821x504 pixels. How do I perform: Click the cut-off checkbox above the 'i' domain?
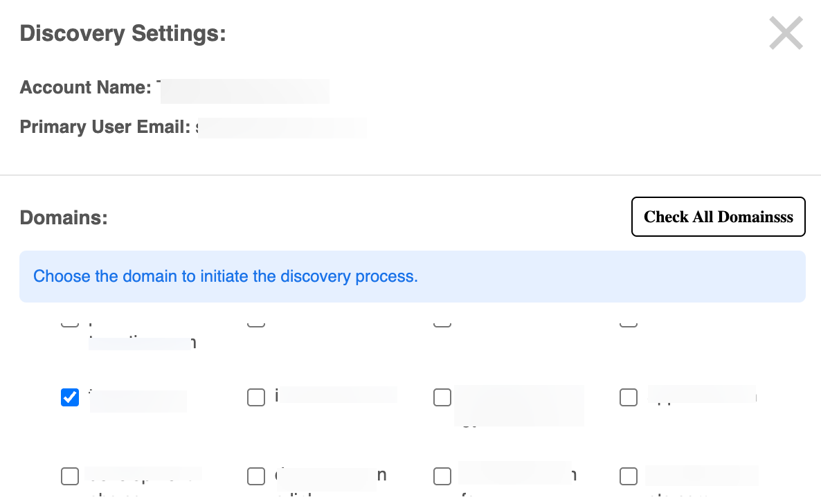(256, 323)
